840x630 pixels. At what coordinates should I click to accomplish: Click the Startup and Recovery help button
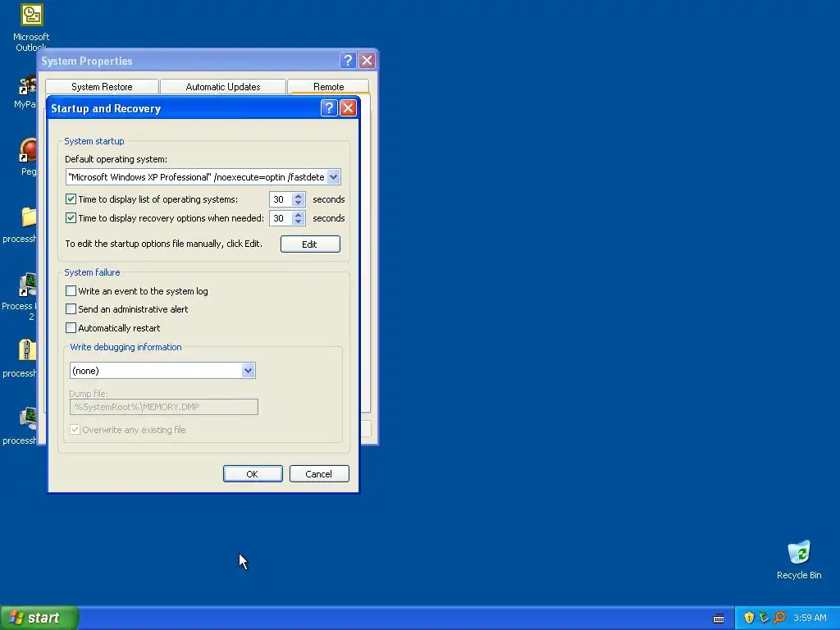point(329,108)
